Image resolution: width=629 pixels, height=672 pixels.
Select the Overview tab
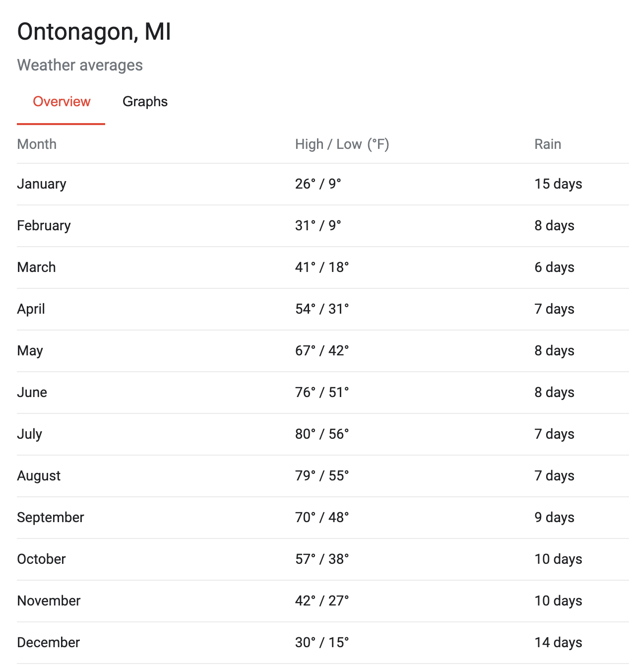coord(62,102)
